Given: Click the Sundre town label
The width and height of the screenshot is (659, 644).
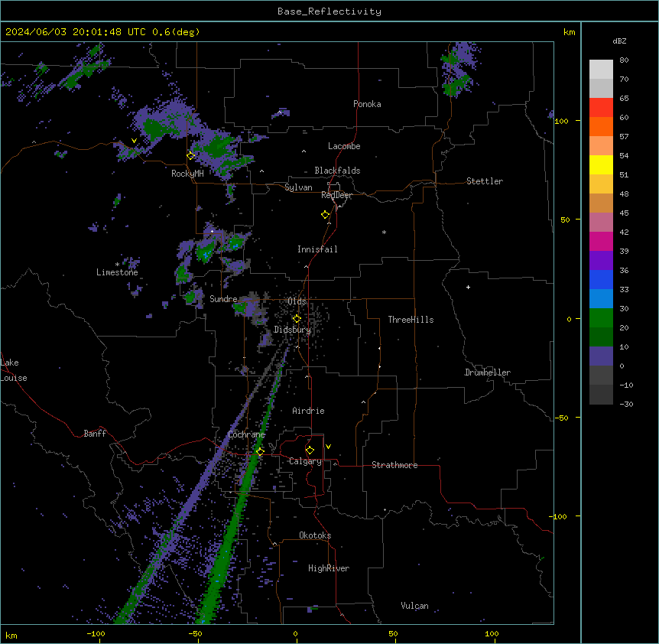Looking at the screenshot, I should (223, 299).
